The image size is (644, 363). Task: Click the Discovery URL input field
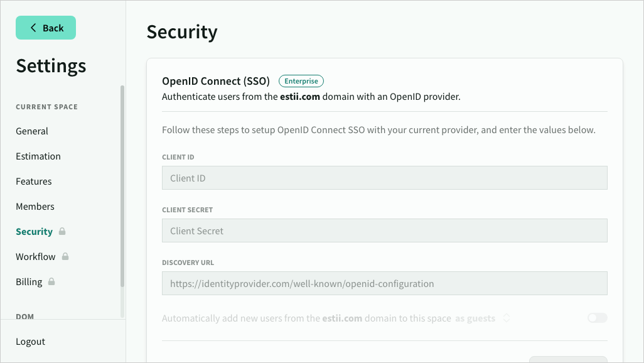(x=384, y=284)
